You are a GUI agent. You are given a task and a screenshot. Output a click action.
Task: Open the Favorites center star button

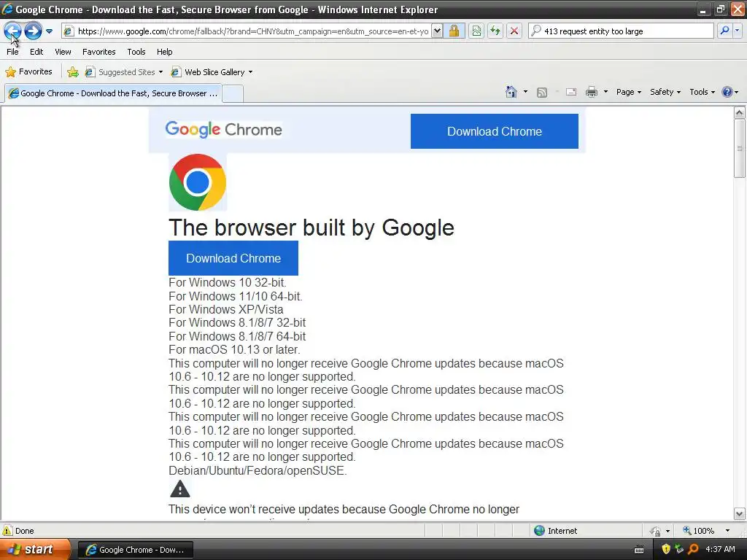(28, 72)
